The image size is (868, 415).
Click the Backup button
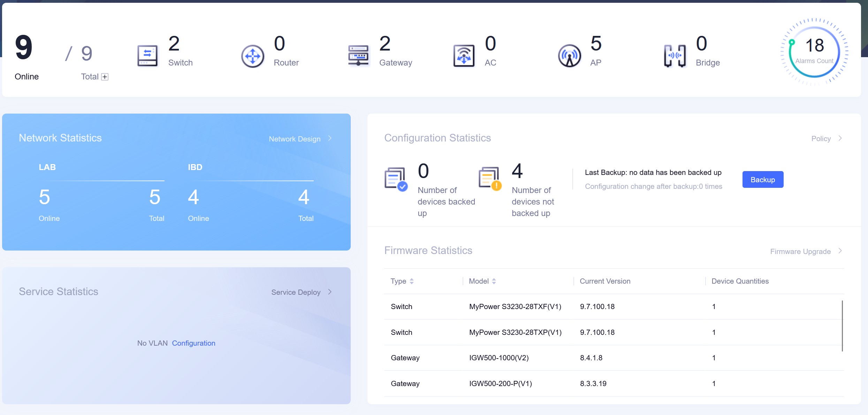(x=763, y=179)
